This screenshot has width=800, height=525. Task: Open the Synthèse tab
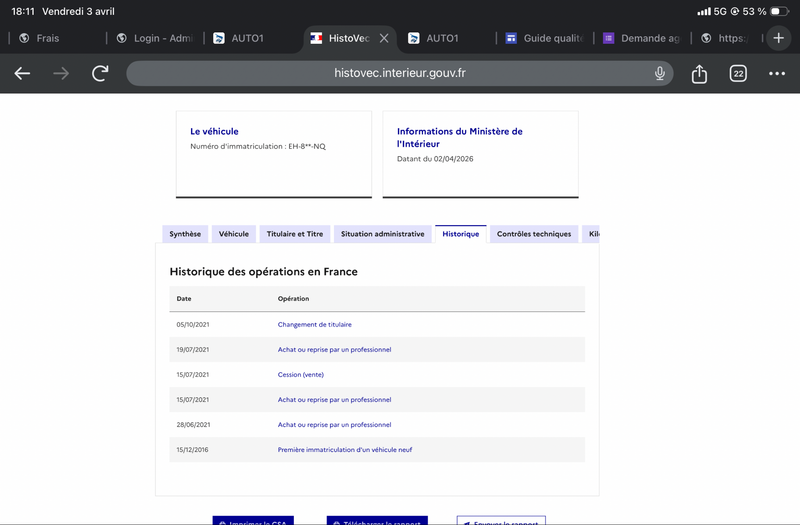tap(185, 234)
